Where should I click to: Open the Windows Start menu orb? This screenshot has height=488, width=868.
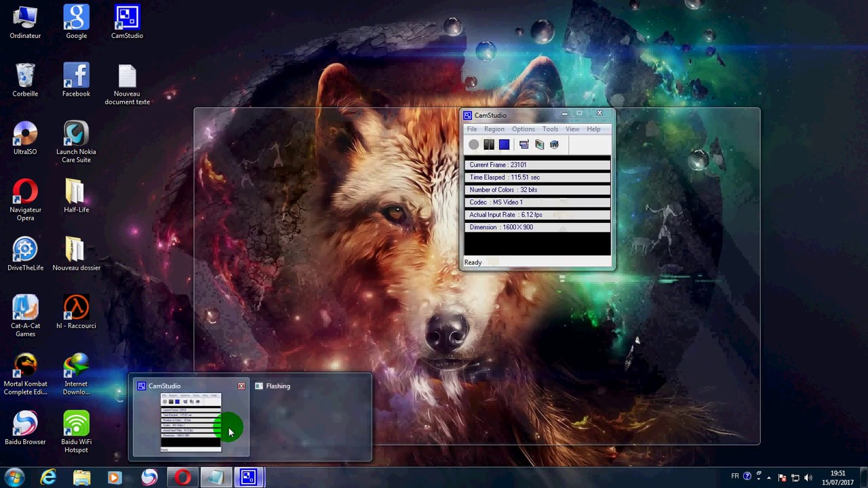tap(14, 477)
